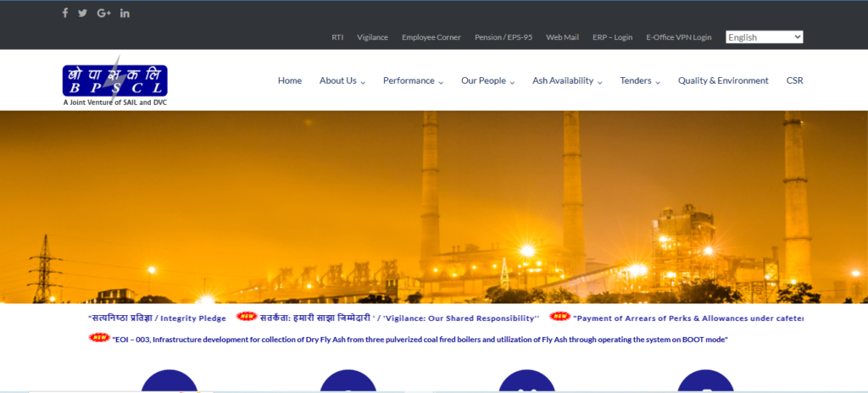
Task: Expand Ash Availability submenu
Action: [567, 80]
